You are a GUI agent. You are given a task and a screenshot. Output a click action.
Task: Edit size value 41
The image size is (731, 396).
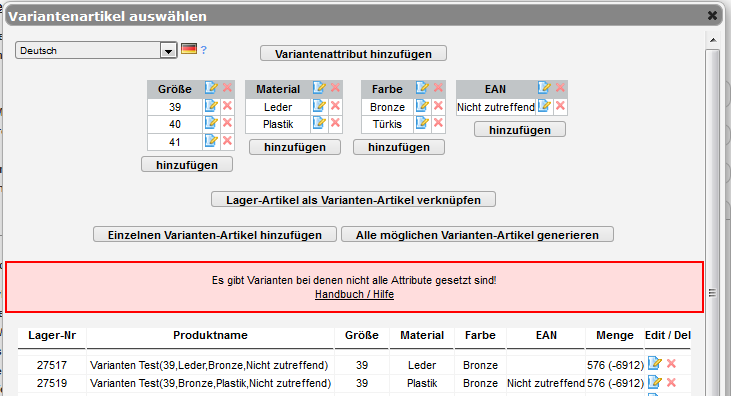(x=211, y=141)
